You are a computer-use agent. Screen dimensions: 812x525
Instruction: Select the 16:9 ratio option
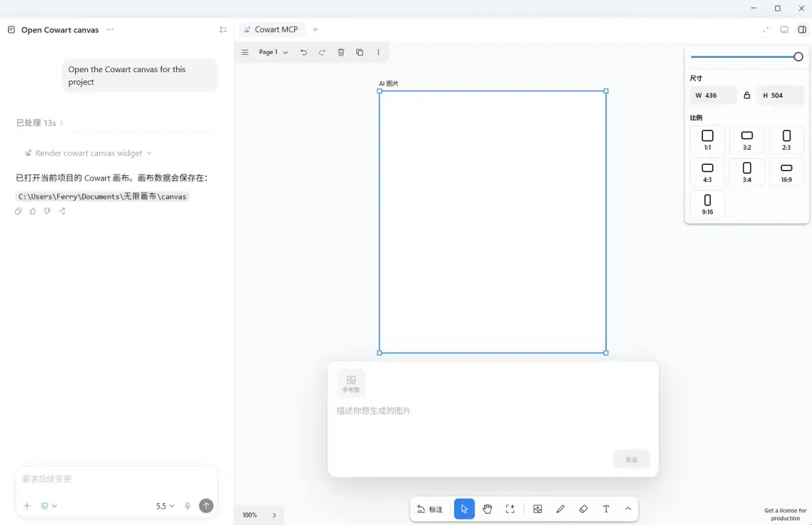coord(786,172)
